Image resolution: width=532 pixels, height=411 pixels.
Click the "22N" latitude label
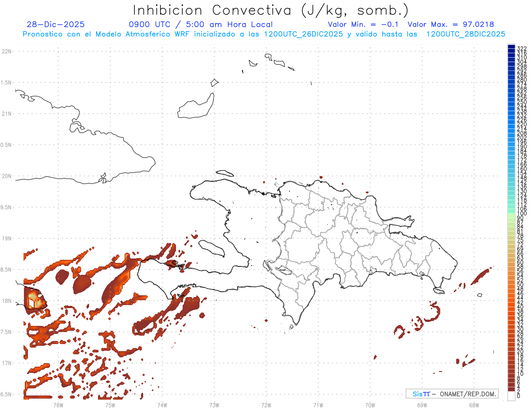click(x=6, y=51)
